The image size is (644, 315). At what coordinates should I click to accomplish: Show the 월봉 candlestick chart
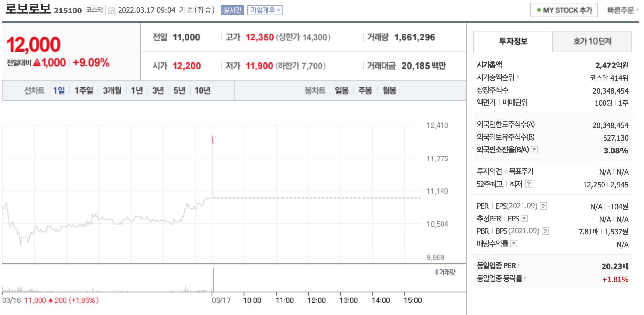click(389, 90)
